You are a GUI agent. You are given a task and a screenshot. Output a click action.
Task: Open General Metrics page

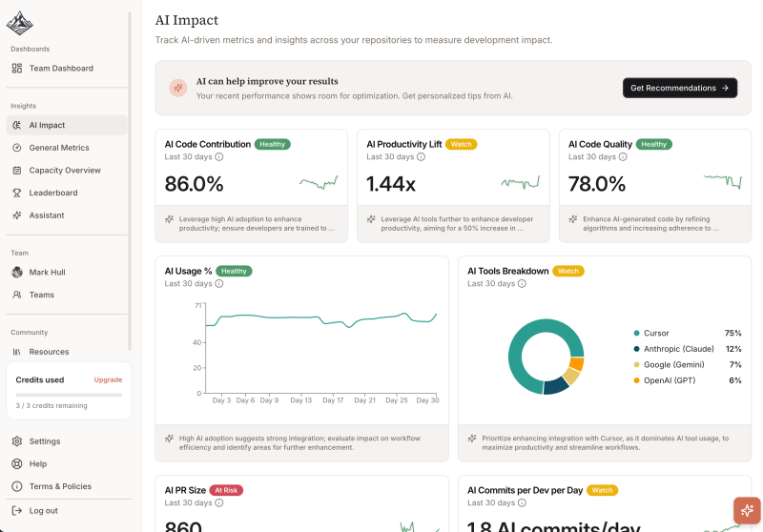[67, 148]
